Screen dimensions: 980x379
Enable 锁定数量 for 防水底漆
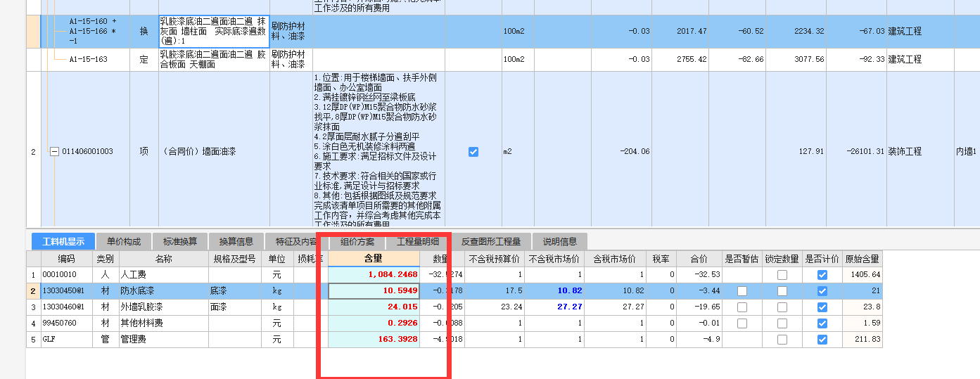[x=782, y=290]
